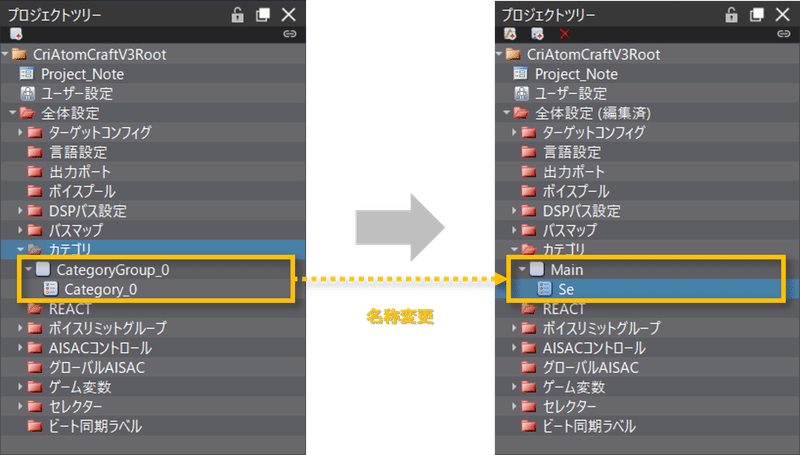This screenshot has width=800, height=455.
Task: Collapse CriAtomCraftV3Root in left tree
Action: 5,54
